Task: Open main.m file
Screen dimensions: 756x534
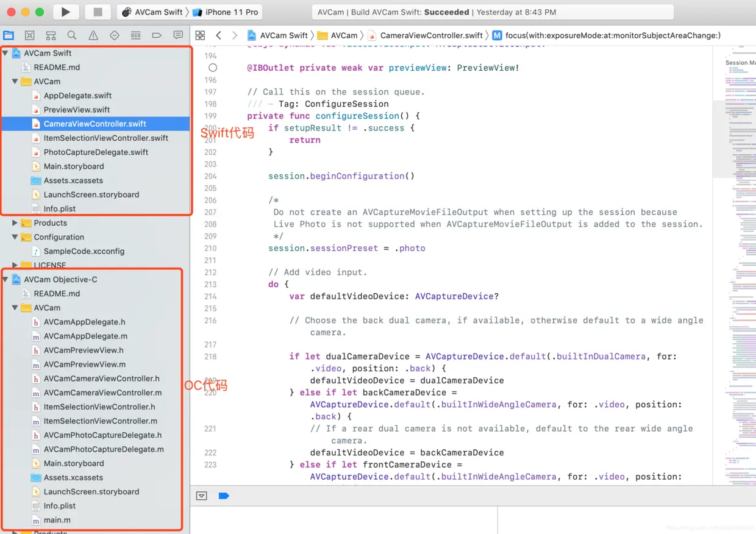Action: (57, 520)
